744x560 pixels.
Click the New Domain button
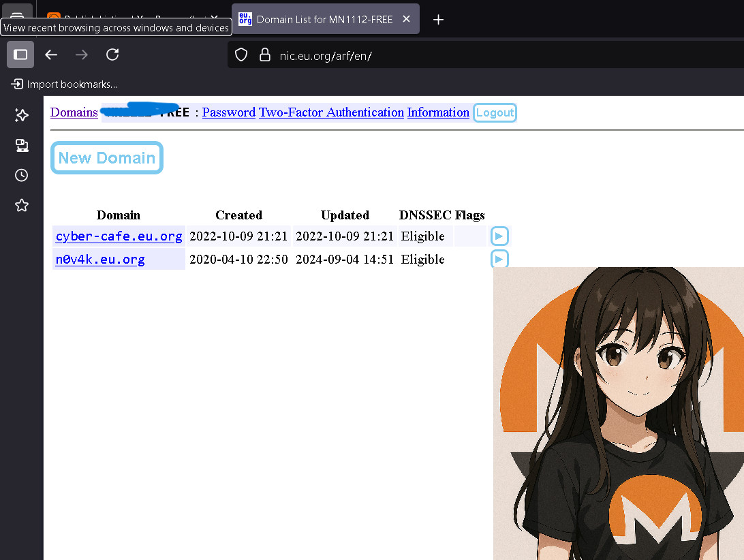point(107,157)
